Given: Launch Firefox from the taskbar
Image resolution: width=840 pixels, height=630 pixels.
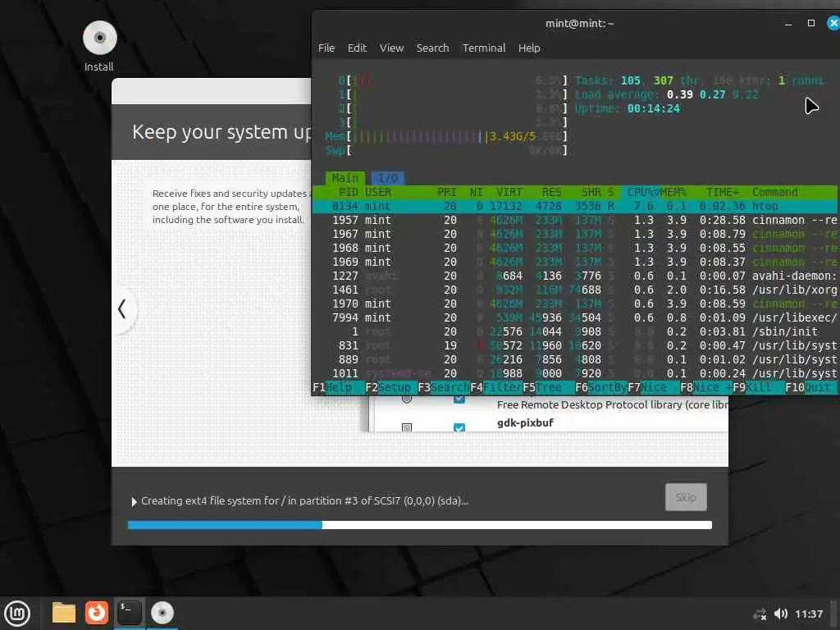Looking at the screenshot, I should [97, 613].
